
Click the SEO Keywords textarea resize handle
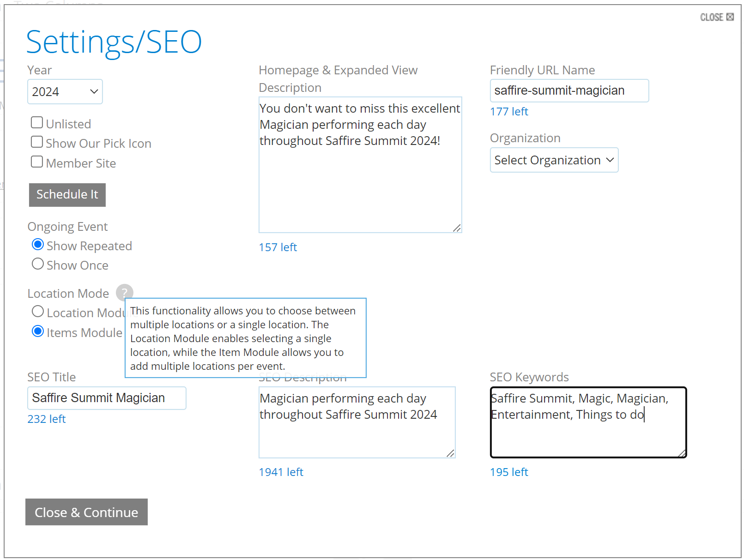(682, 453)
